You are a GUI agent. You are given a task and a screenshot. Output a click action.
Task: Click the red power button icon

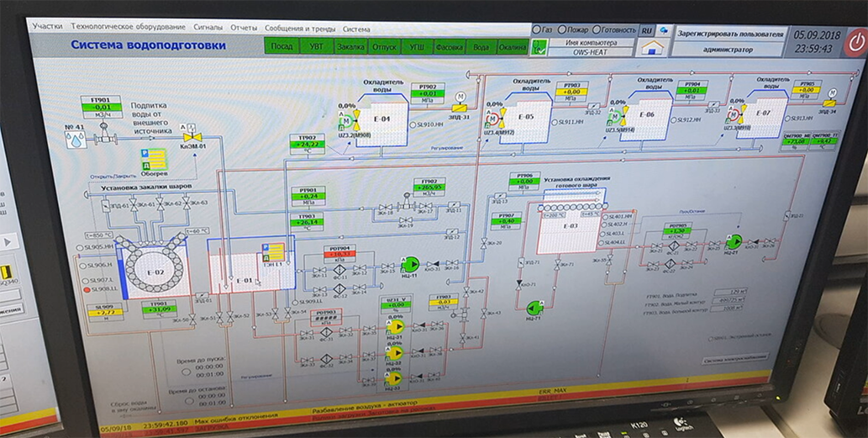855,41
